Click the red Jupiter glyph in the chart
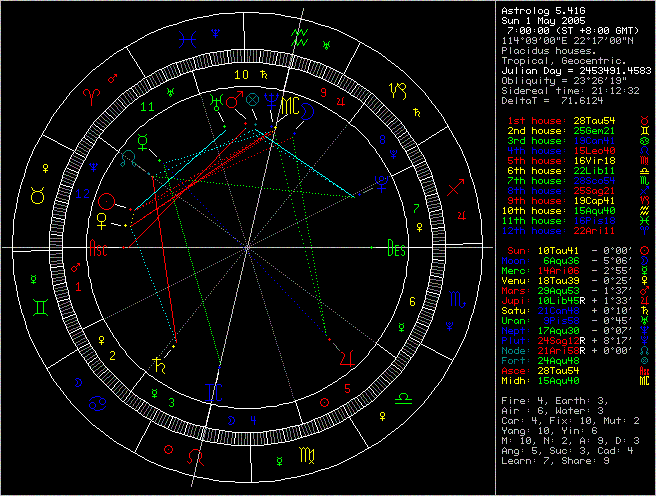This screenshot has height=496, width=656. [345, 356]
